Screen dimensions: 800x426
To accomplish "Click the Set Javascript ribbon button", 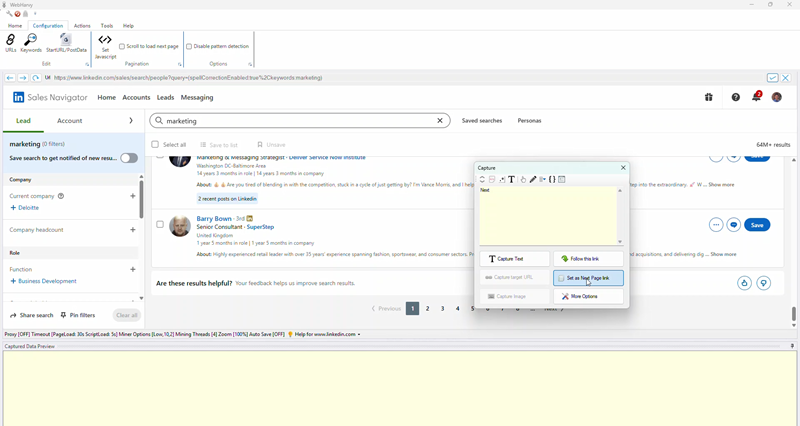I will [x=105, y=46].
